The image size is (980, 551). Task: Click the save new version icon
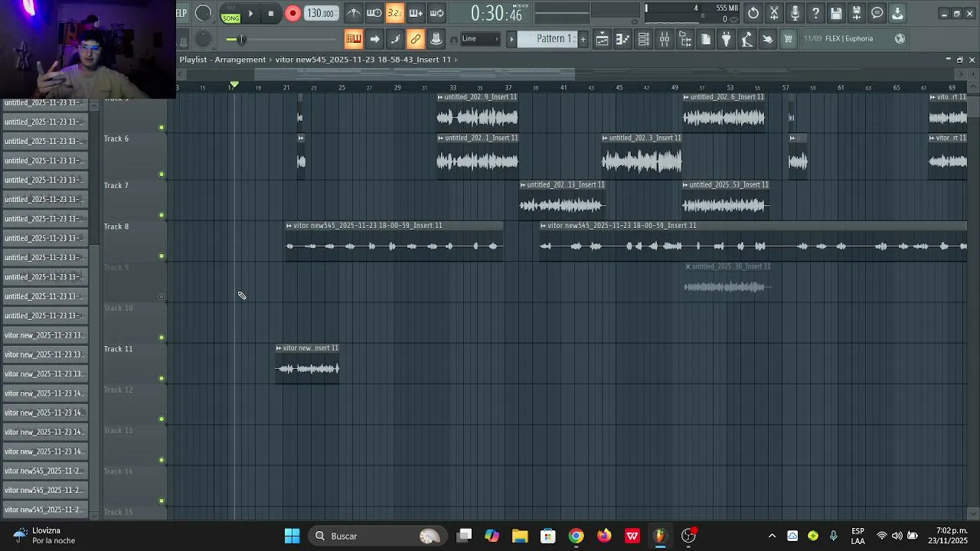coord(857,13)
